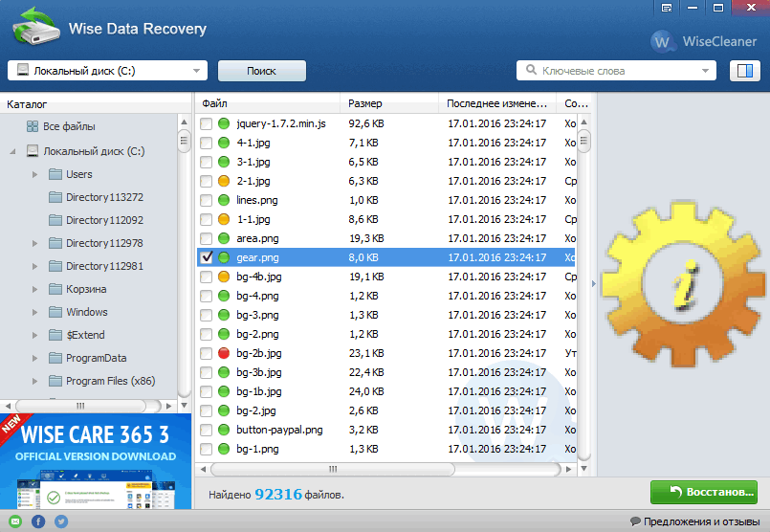The width and height of the screenshot is (770, 532).
Task: Open the Twitter icon in the status bar
Action: coord(61,521)
